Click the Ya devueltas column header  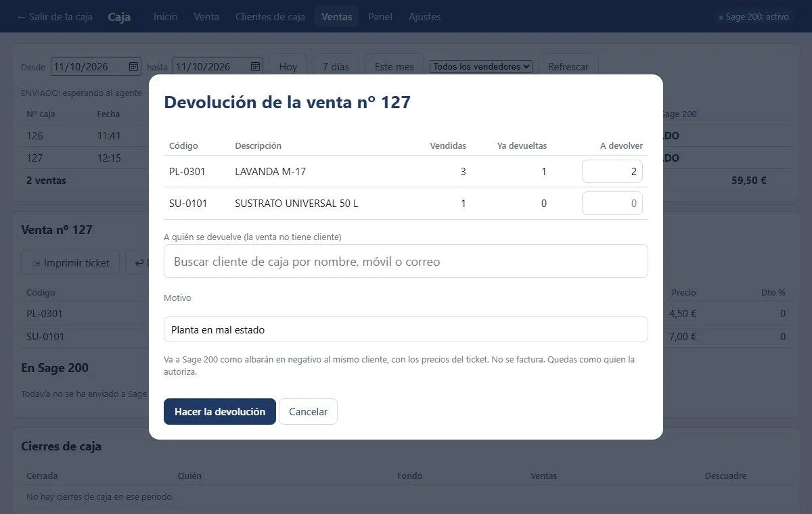tap(522, 145)
